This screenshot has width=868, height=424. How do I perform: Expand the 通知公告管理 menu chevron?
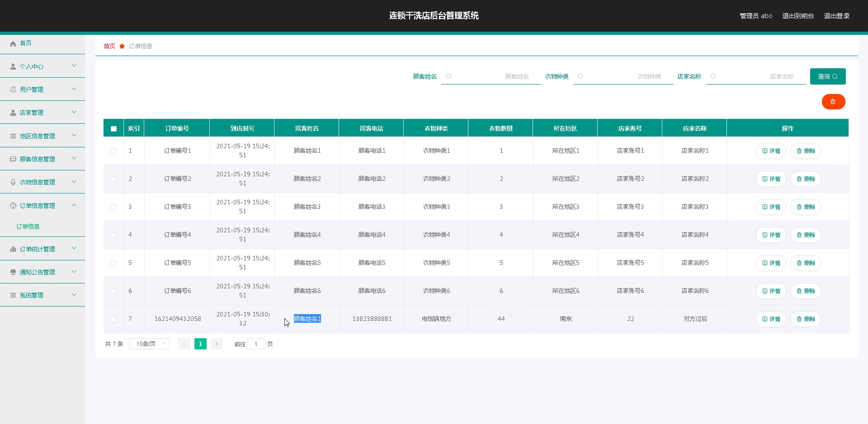coord(74,272)
